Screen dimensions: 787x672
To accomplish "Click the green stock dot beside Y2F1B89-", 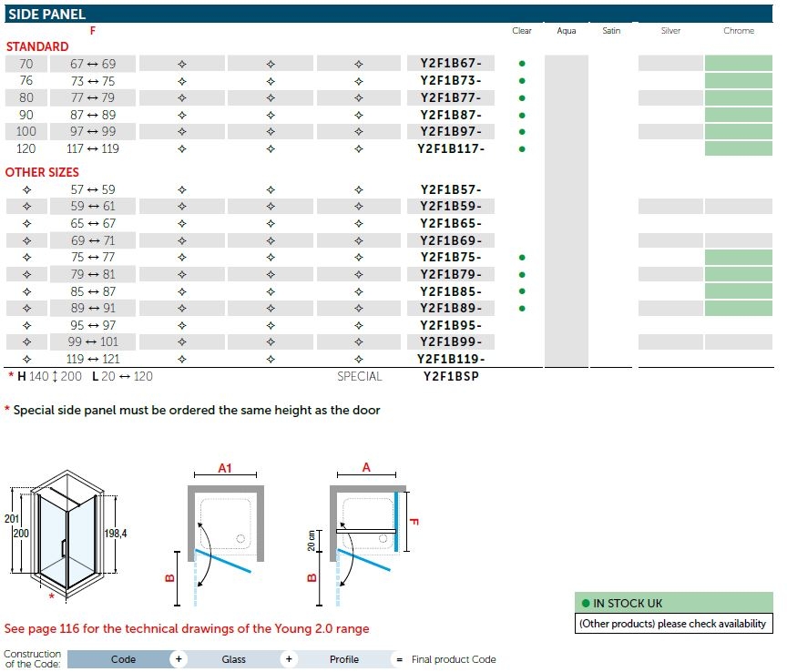I will (522, 309).
